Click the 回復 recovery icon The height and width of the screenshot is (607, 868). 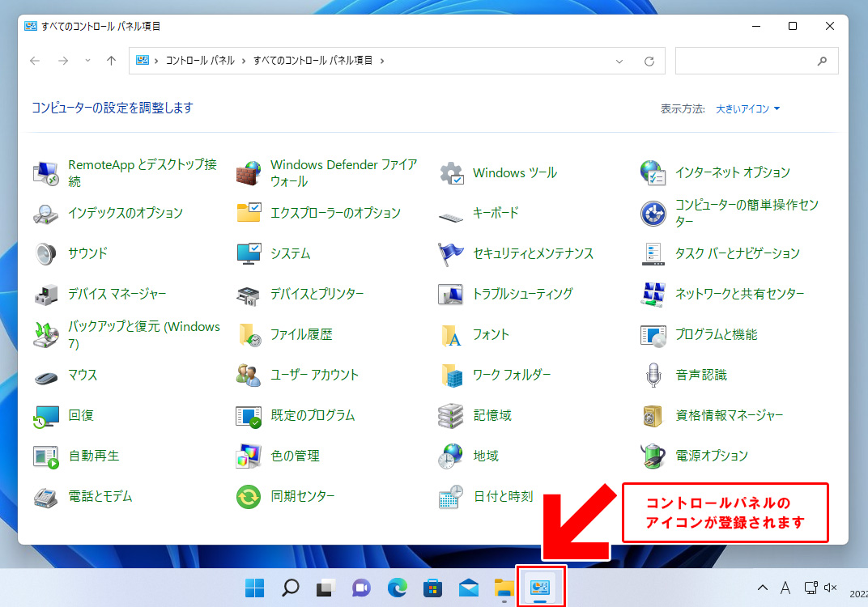(46, 416)
